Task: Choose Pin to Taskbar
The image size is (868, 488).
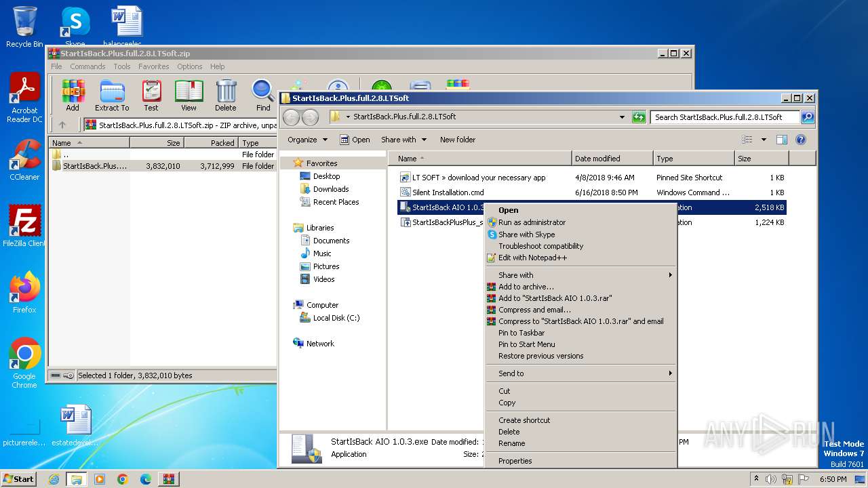Action: click(x=580, y=333)
